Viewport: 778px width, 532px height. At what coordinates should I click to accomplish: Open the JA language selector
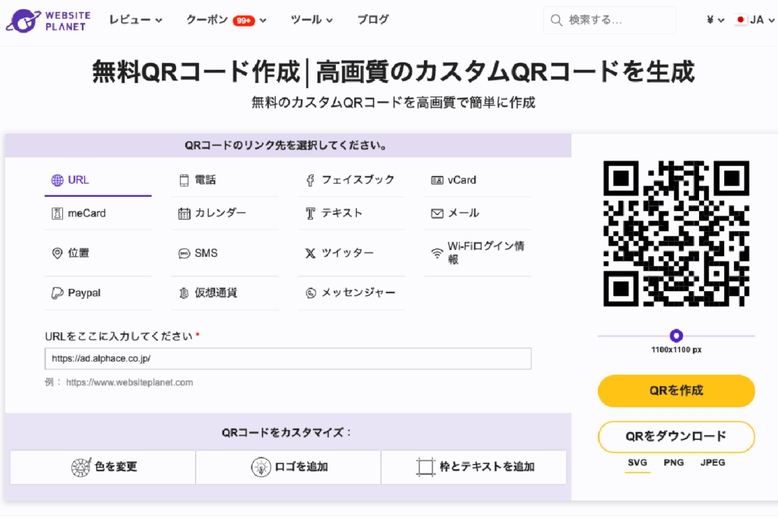(x=751, y=21)
